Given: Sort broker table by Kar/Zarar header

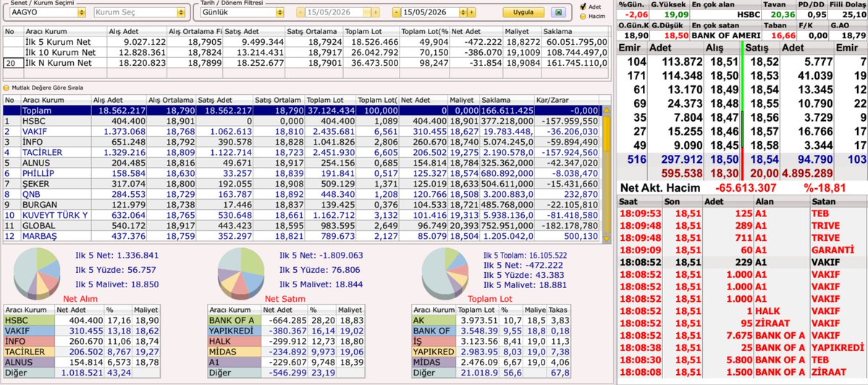Looking at the screenshot, I should tap(568, 100).
